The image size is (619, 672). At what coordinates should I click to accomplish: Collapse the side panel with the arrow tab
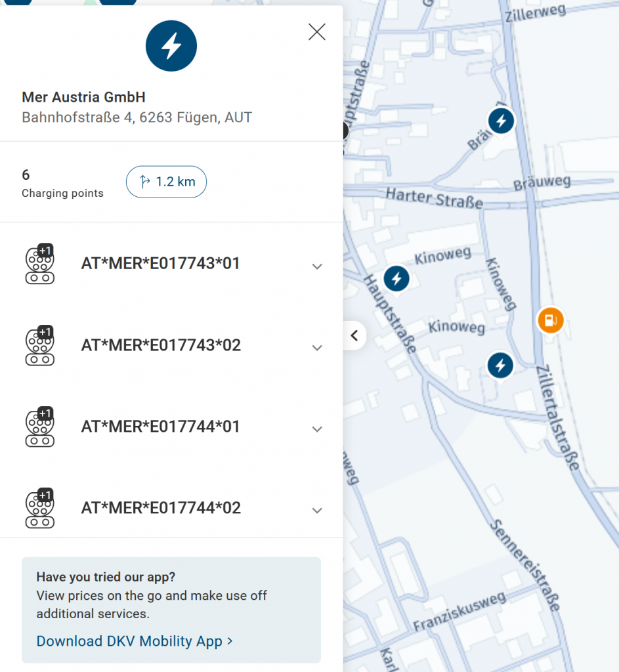coord(354,335)
